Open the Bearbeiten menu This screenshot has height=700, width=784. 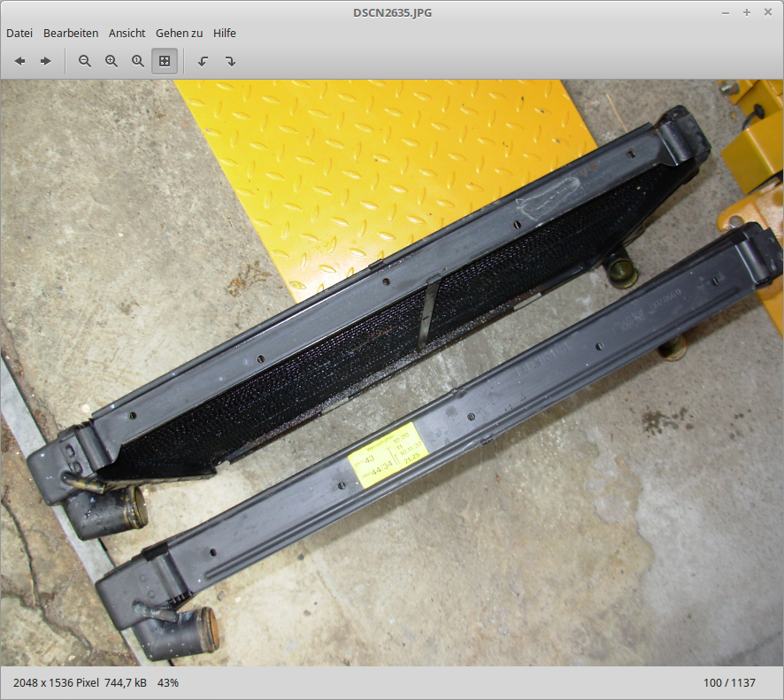pyautogui.click(x=71, y=33)
